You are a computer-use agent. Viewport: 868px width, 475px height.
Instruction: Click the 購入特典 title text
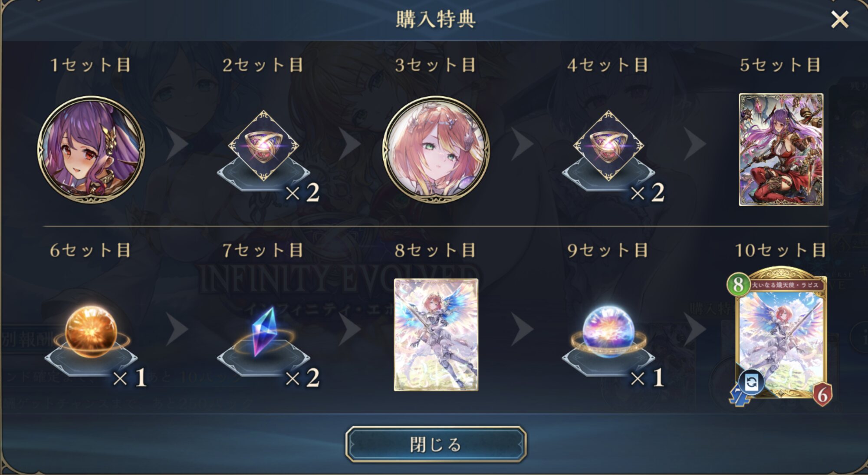[x=436, y=20]
